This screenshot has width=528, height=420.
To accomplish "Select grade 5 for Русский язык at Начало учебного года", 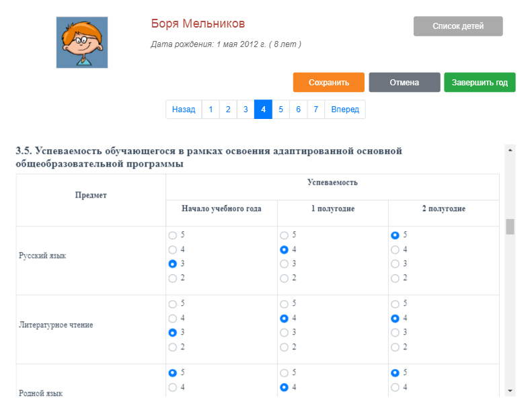I will [x=173, y=236].
